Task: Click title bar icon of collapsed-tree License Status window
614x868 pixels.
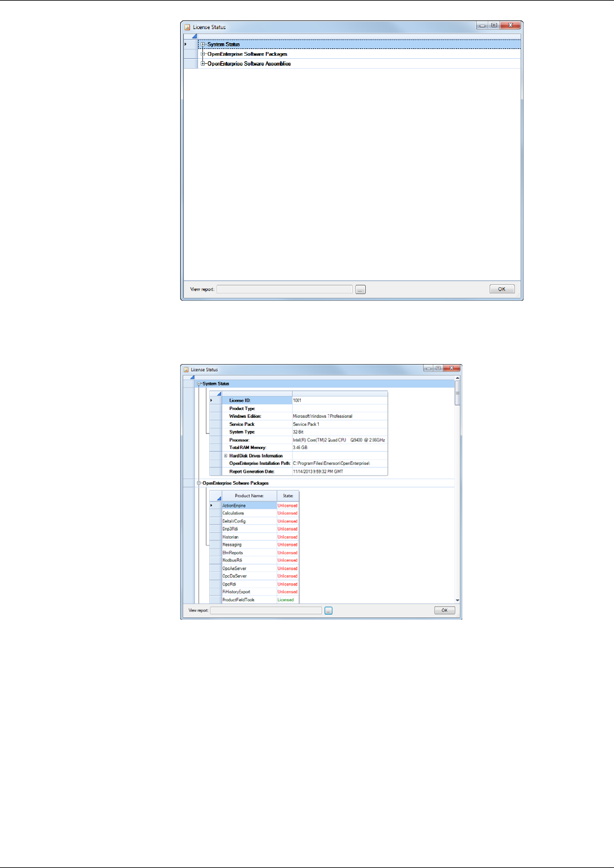Action: (187, 27)
